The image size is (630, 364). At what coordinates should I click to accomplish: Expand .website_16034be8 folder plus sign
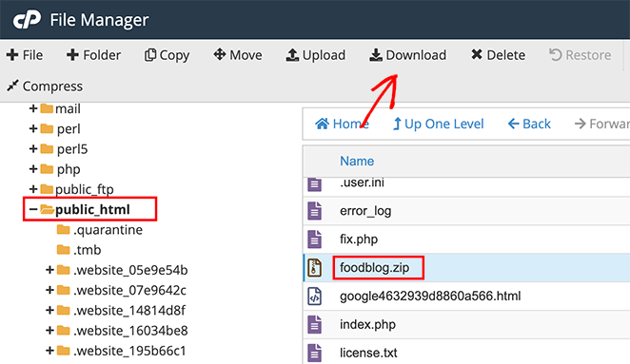(x=49, y=331)
